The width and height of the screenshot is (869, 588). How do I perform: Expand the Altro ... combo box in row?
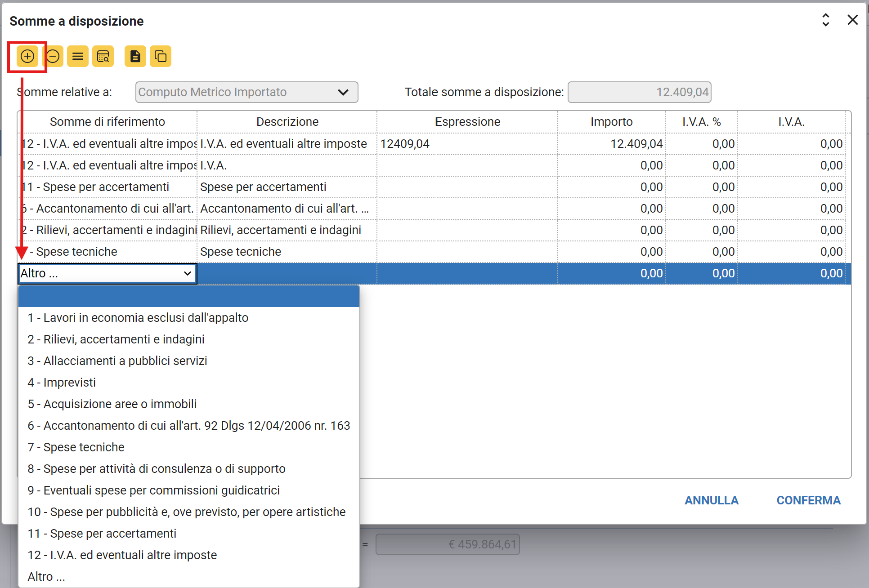coord(187,273)
